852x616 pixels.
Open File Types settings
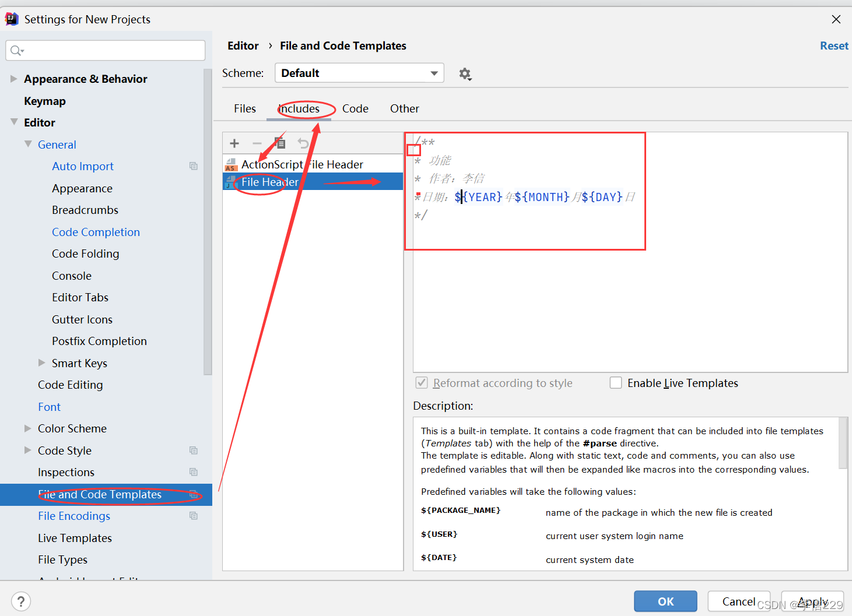(62, 559)
